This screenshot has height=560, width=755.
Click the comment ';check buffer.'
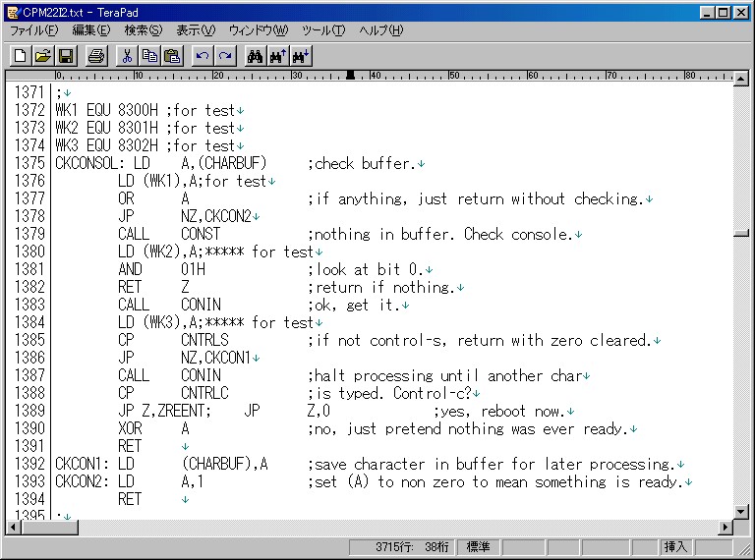362,163
